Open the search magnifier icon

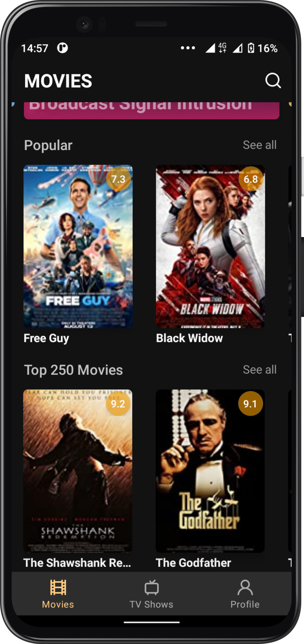pyautogui.click(x=273, y=80)
